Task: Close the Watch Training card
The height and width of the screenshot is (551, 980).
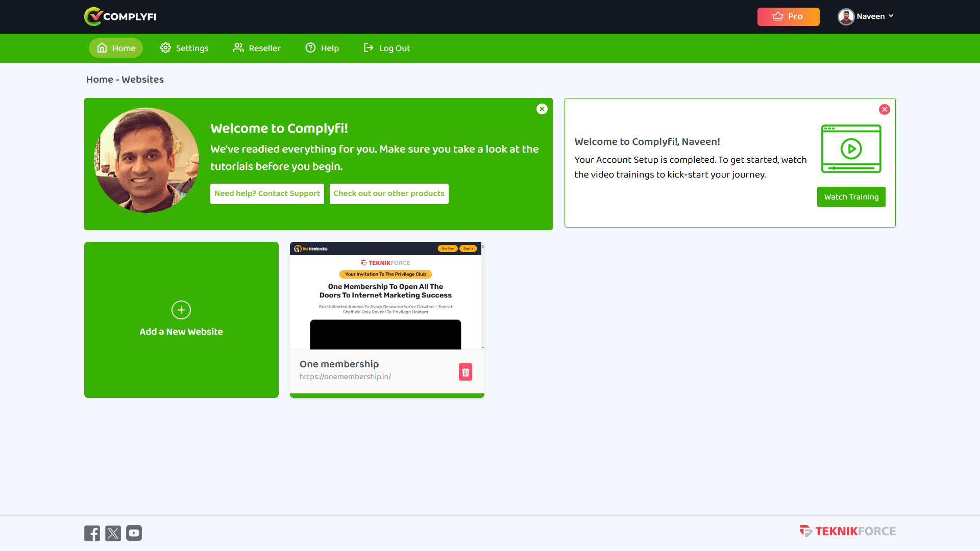Action: [x=885, y=109]
